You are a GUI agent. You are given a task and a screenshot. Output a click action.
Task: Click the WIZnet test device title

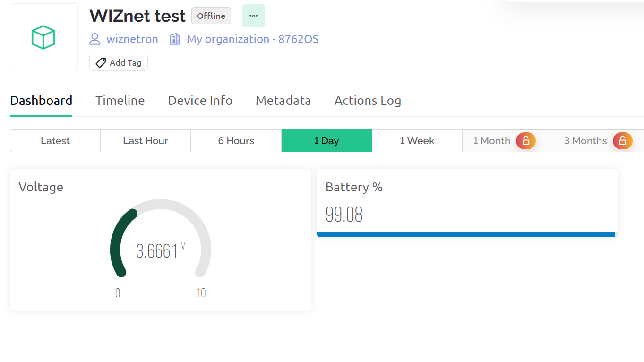tap(137, 16)
